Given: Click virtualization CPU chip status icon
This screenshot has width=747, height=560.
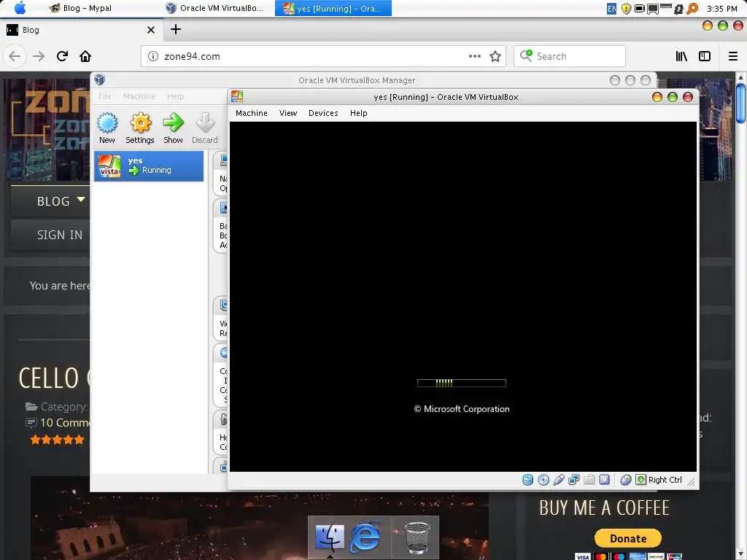Looking at the screenshot, I should click(x=604, y=480).
